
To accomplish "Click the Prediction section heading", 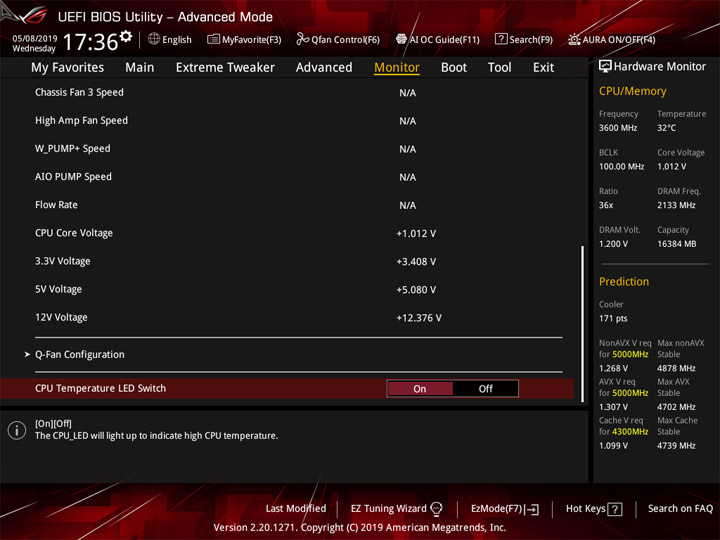I will click(624, 281).
